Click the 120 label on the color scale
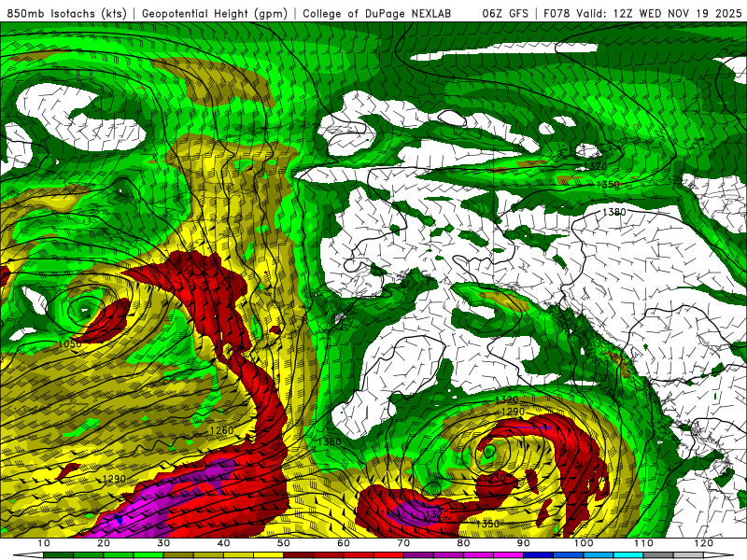Image resolution: width=747 pixels, height=560 pixels. [x=704, y=543]
